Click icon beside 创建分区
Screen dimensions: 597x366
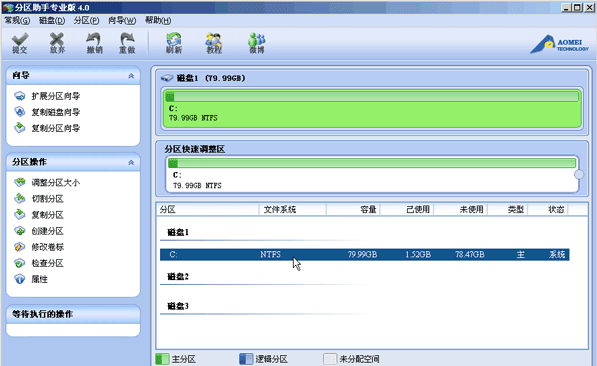(19, 230)
